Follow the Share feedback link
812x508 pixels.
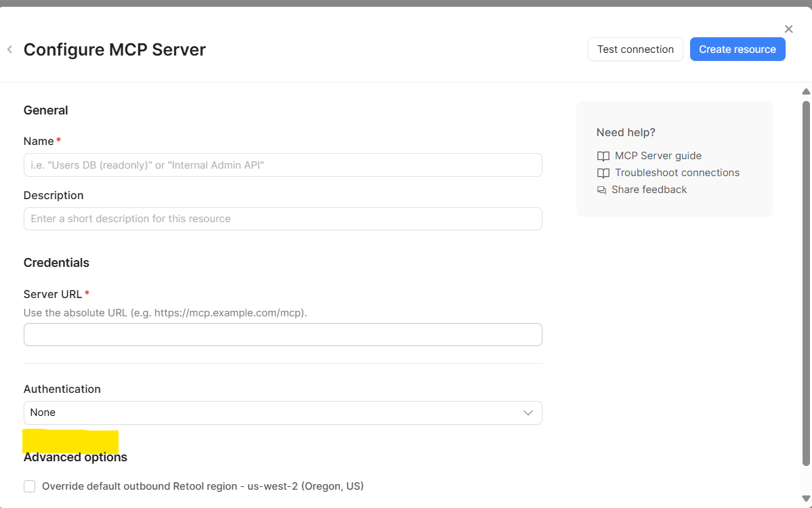point(649,190)
